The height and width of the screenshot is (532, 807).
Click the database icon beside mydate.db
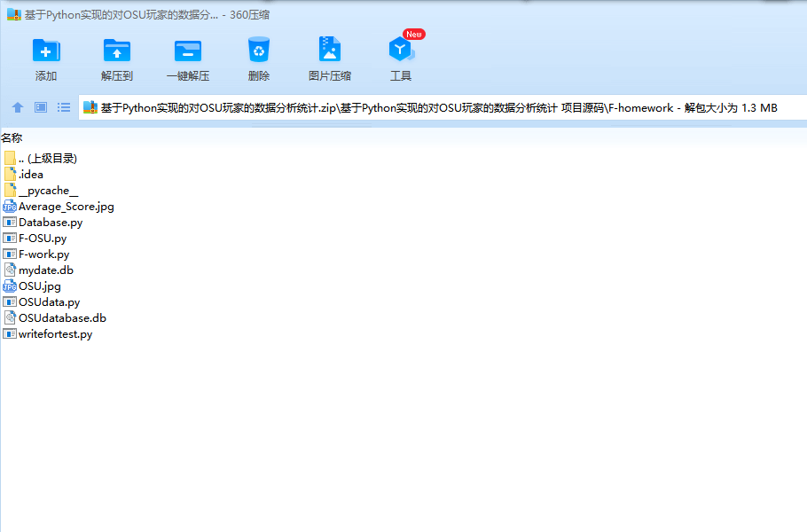[10, 270]
